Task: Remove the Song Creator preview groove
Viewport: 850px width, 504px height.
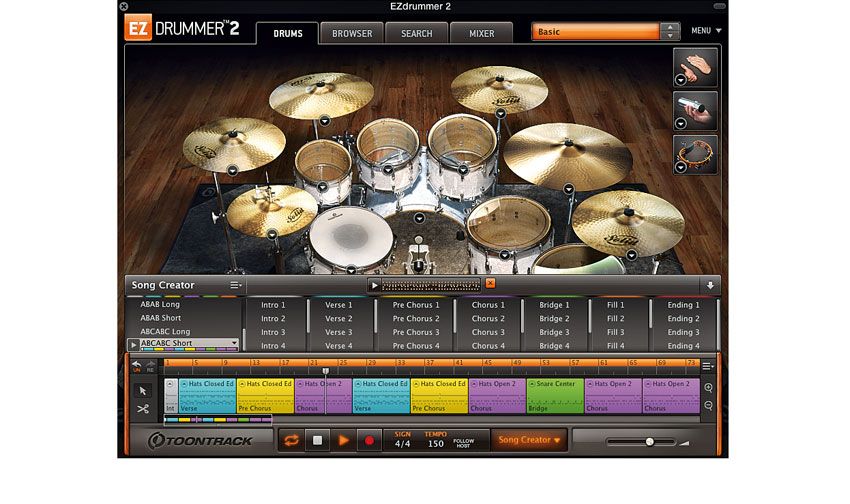Action: (x=490, y=283)
